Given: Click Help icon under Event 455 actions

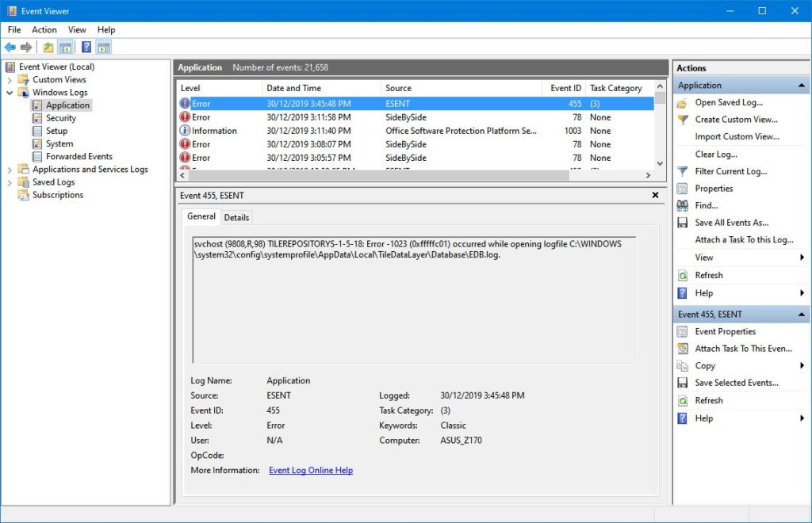Looking at the screenshot, I should (x=683, y=418).
